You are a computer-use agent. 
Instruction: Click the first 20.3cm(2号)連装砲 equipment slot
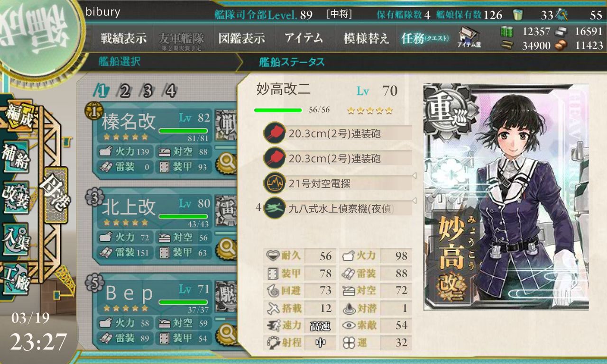tap(338, 133)
